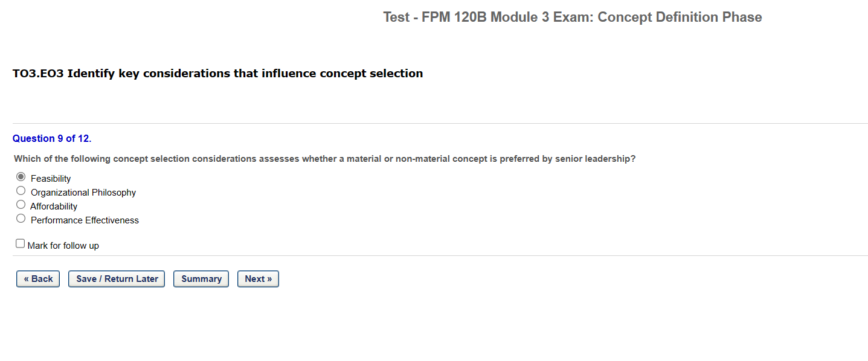Save your progress for later
The width and height of the screenshot is (868, 361).
pyautogui.click(x=116, y=278)
